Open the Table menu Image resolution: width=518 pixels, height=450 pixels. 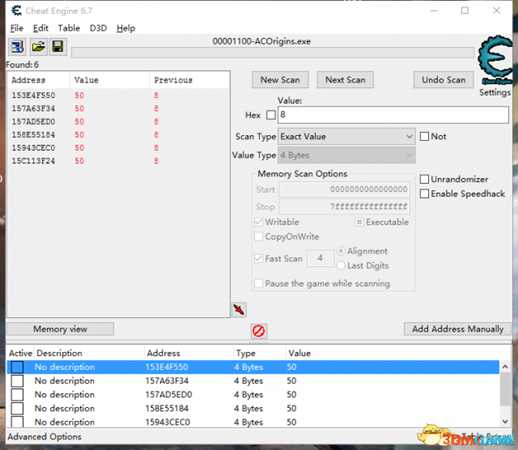[69, 28]
